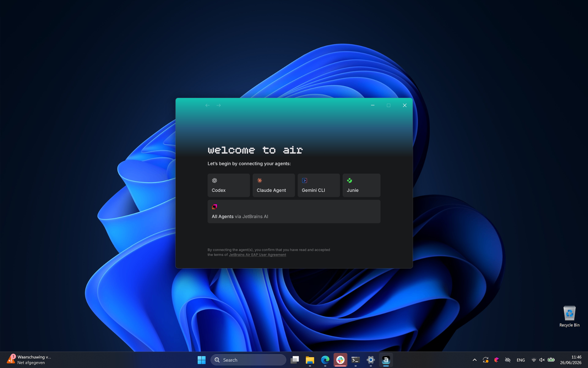Click the taskbar Search box
This screenshot has height=368, width=588.
click(248, 360)
